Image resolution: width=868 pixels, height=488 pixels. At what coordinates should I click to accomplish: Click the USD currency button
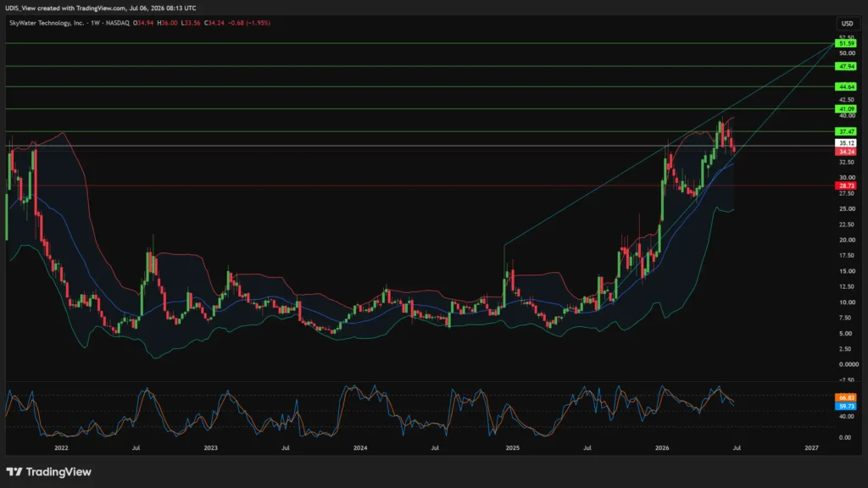click(x=847, y=23)
